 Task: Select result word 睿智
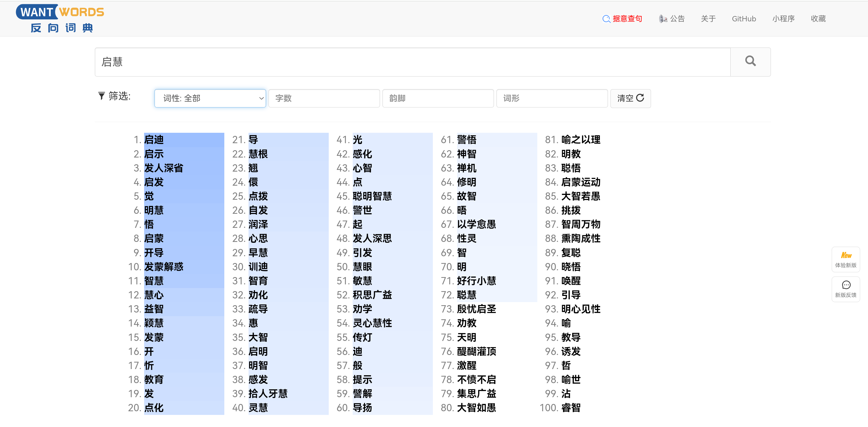pyautogui.click(x=571, y=408)
